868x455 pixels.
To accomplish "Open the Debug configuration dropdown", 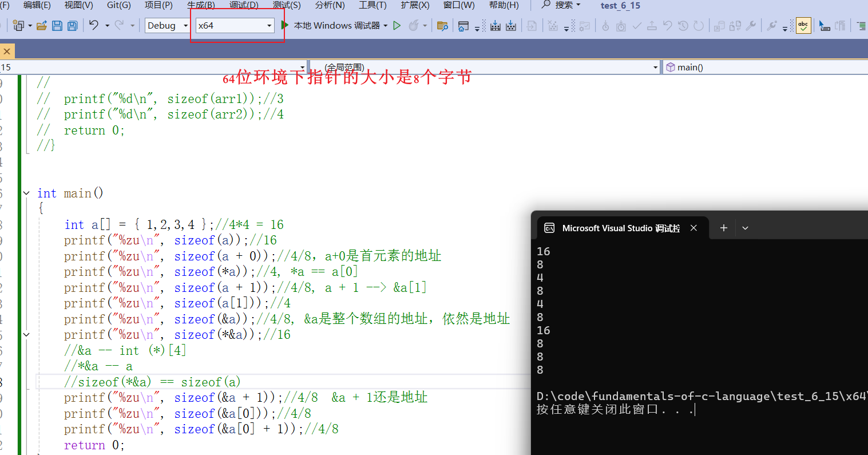I will coord(168,26).
